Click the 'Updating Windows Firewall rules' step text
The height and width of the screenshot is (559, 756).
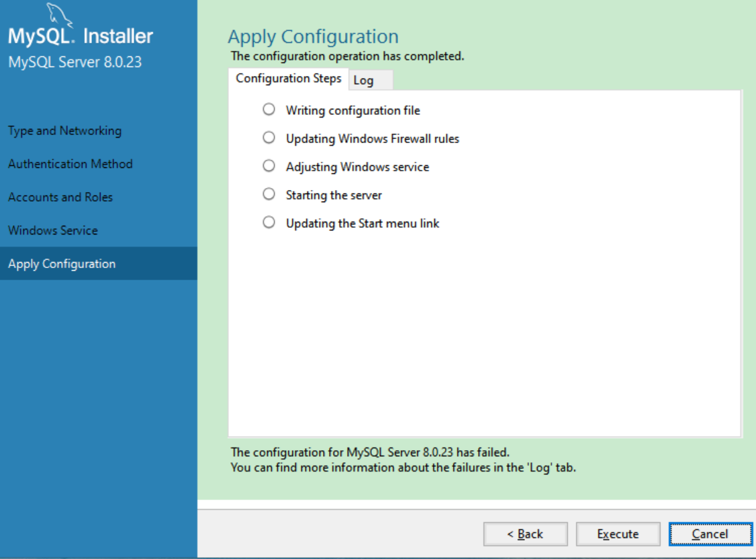[x=373, y=139]
